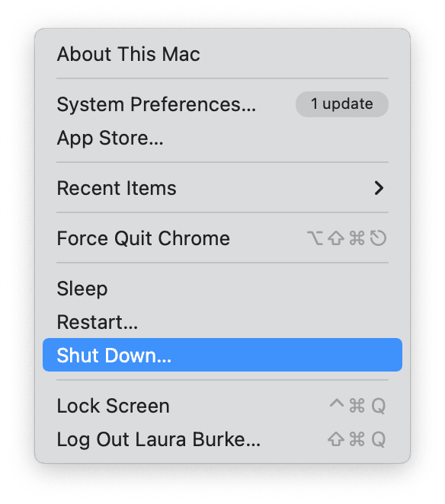Click the command glyph in Lock Screen shortcut
Screen dimensions: 445x504
tap(357, 406)
